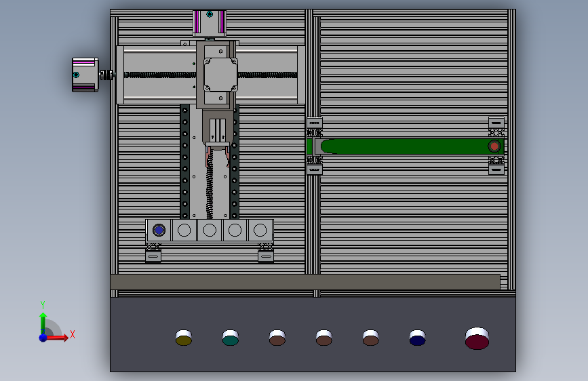This screenshot has width=588, height=381.
Task: Select the horizontal lead screw left of the carriage
Action: [160, 75]
